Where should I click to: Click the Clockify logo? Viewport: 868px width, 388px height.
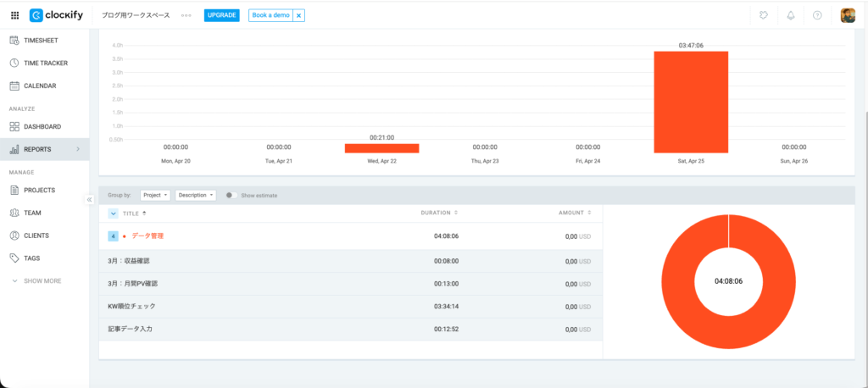pos(58,15)
